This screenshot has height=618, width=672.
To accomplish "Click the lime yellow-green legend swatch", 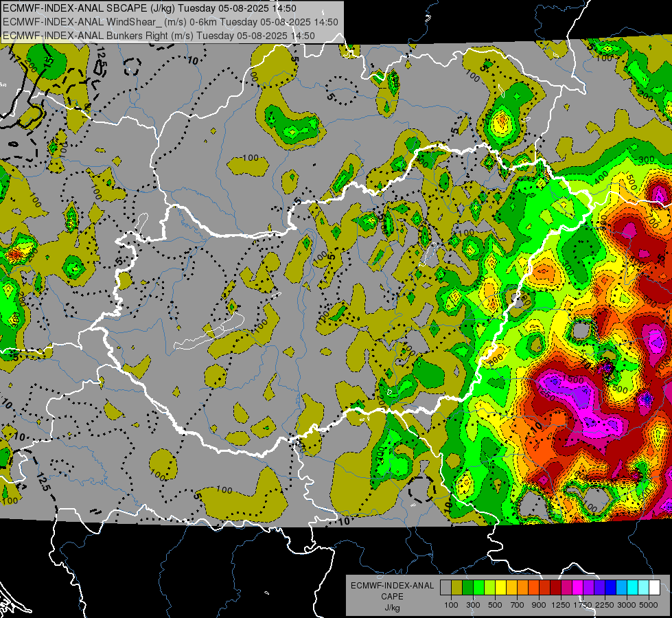I will click(x=489, y=588).
